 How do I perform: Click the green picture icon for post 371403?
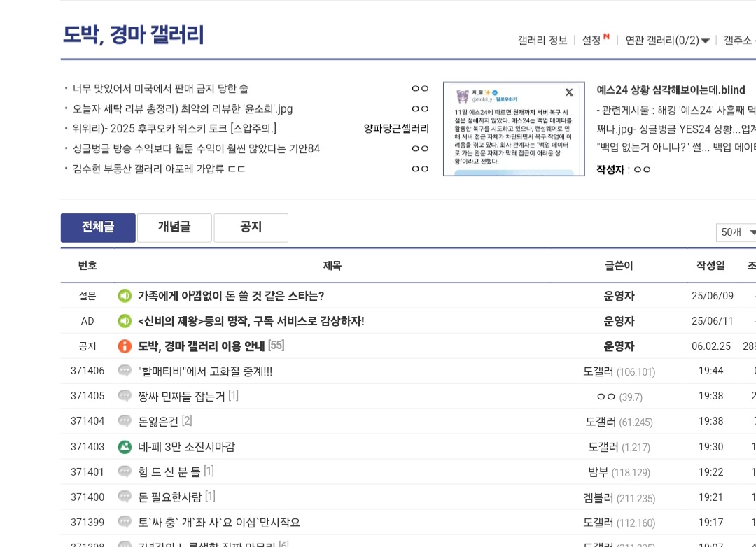(125, 446)
